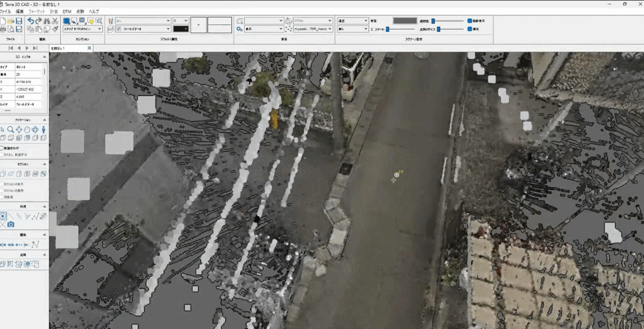644x329 pixels.
Task: Click the Save floppy disk icon
Action: [x=19, y=21]
